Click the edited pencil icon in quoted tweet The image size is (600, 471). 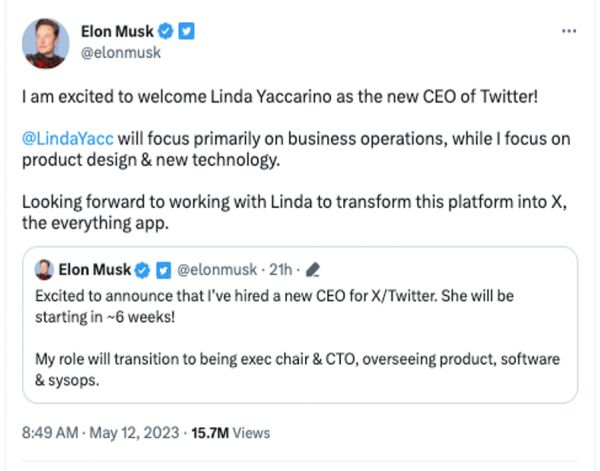[312, 270]
